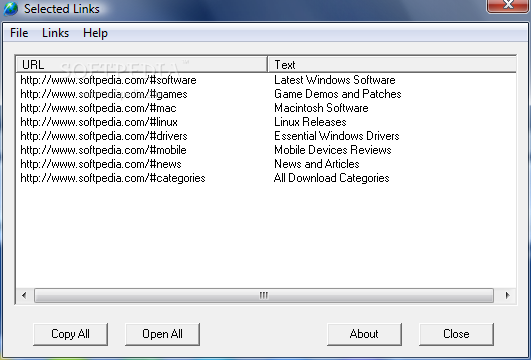This screenshot has height=360, width=531.
Task: Select the #news URL row
Action: (101, 164)
